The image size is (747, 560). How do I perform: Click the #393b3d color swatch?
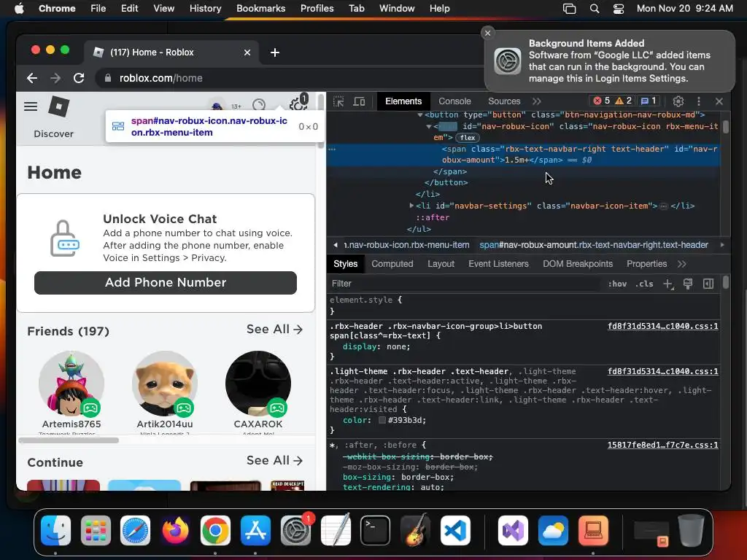382,420
